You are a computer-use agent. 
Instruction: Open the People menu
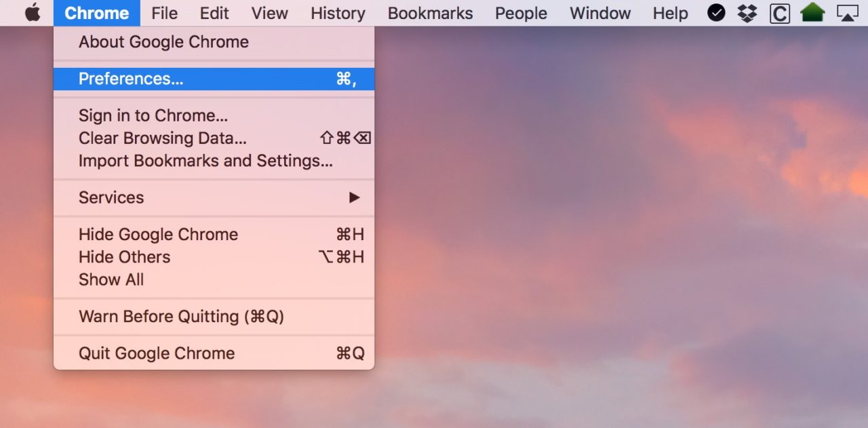pos(521,13)
